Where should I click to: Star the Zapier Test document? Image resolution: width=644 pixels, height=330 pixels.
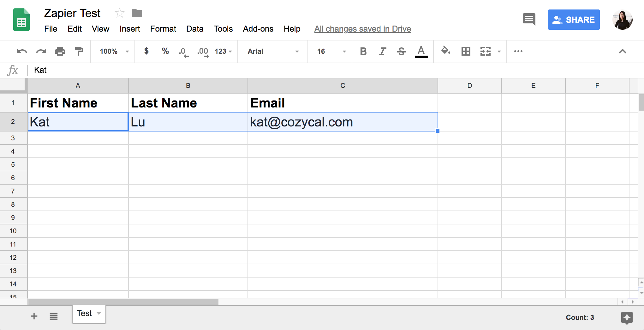click(119, 13)
